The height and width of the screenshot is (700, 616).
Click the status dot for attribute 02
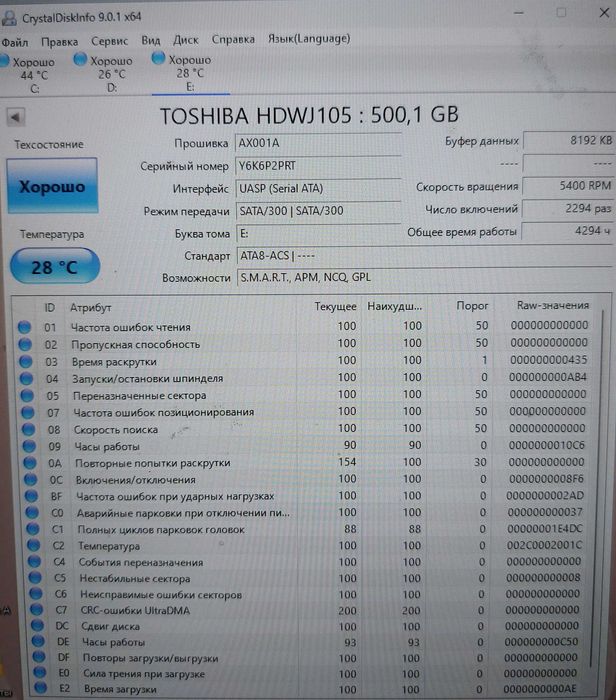[x=25, y=344]
